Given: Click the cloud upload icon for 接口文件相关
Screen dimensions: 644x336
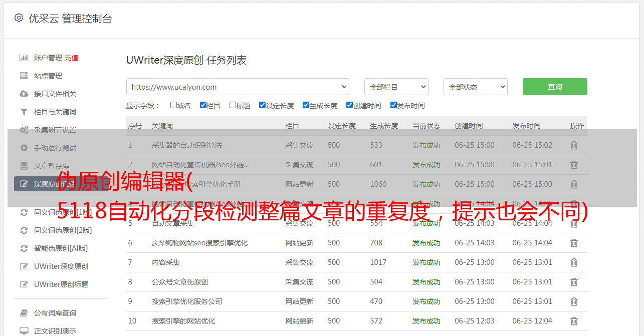Looking at the screenshot, I should (24, 94).
